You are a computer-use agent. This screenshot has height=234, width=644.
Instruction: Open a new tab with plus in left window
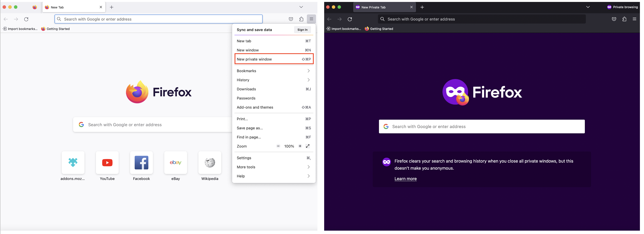[x=112, y=7]
